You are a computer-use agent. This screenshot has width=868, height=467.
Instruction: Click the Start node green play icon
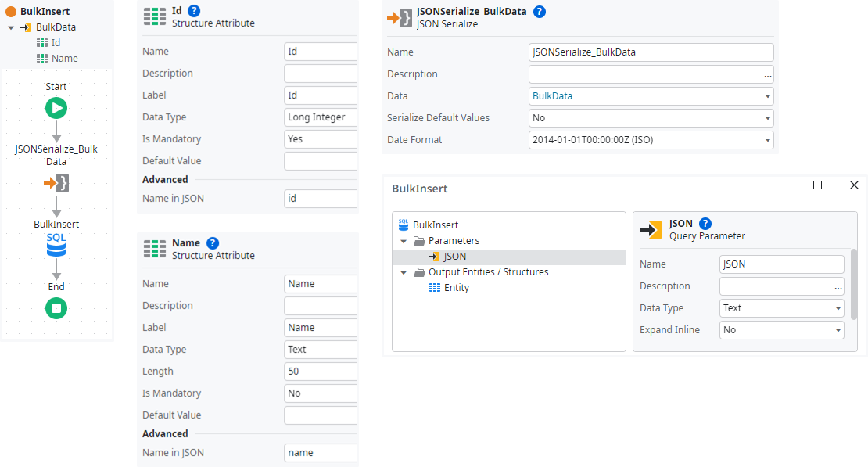(x=56, y=108)
